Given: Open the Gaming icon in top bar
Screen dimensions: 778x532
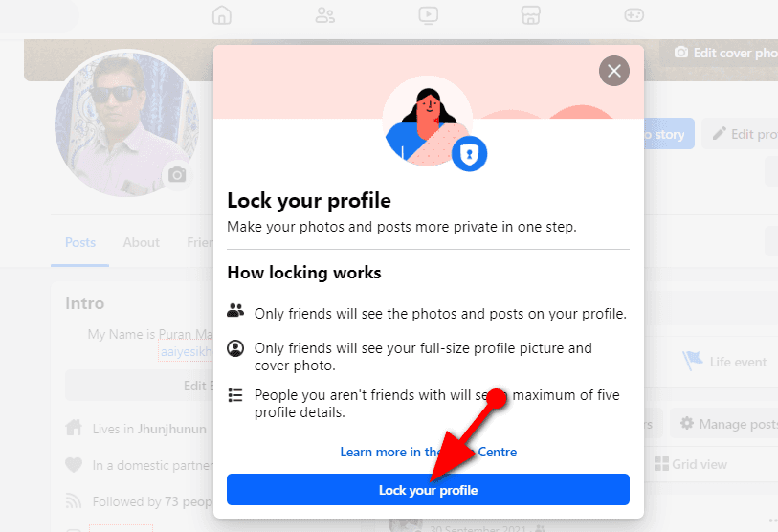Looking at the screenshot, I should [634, 15].
